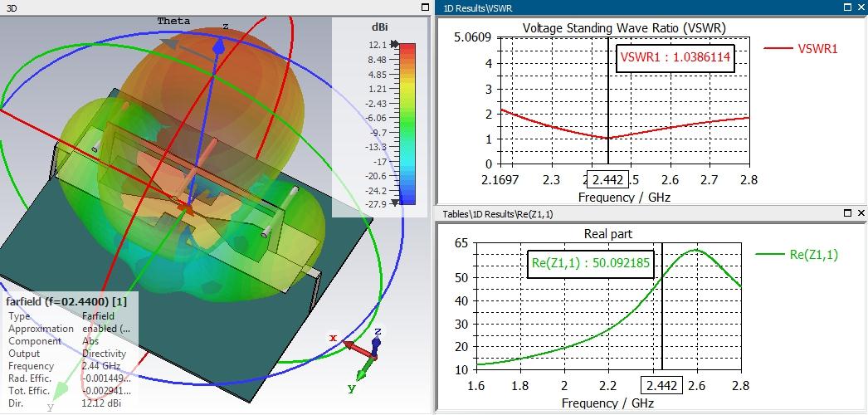868x415 pixels.
Task: Select the 2.442 frequency marker on Real part axis
Action: (662, 386)
